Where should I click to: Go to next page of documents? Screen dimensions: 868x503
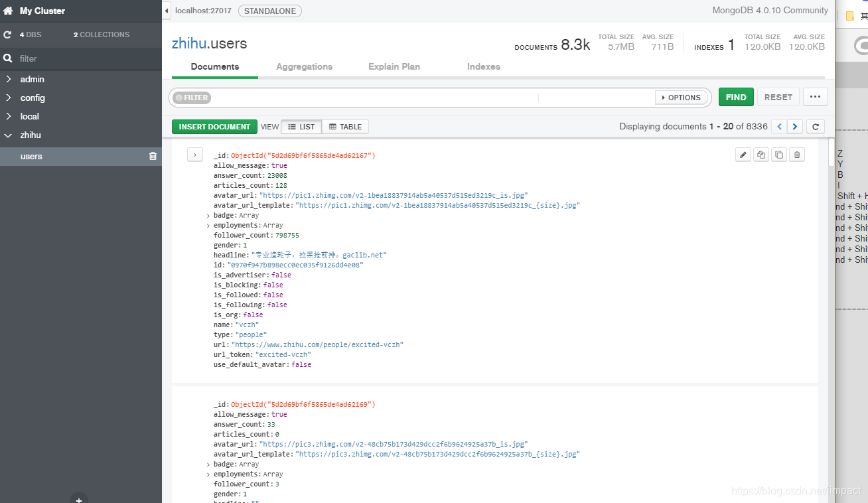(795, 126)
